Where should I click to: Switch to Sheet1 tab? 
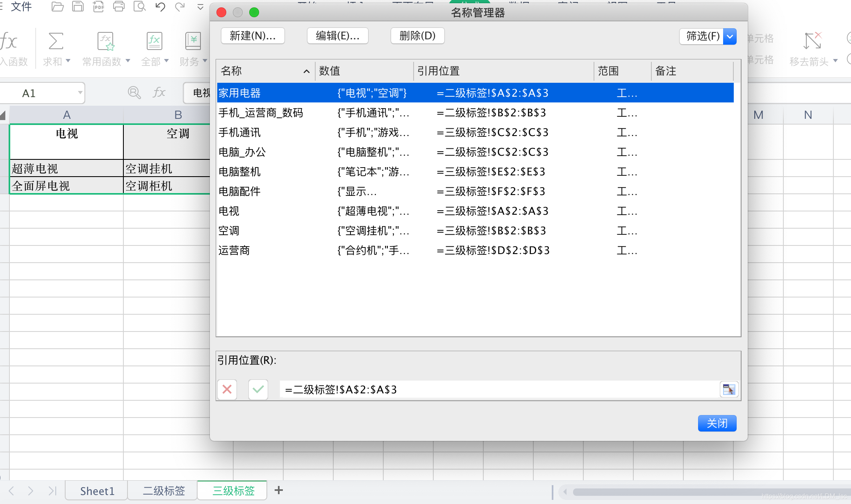pyautogui.click(x=97, y=491)
